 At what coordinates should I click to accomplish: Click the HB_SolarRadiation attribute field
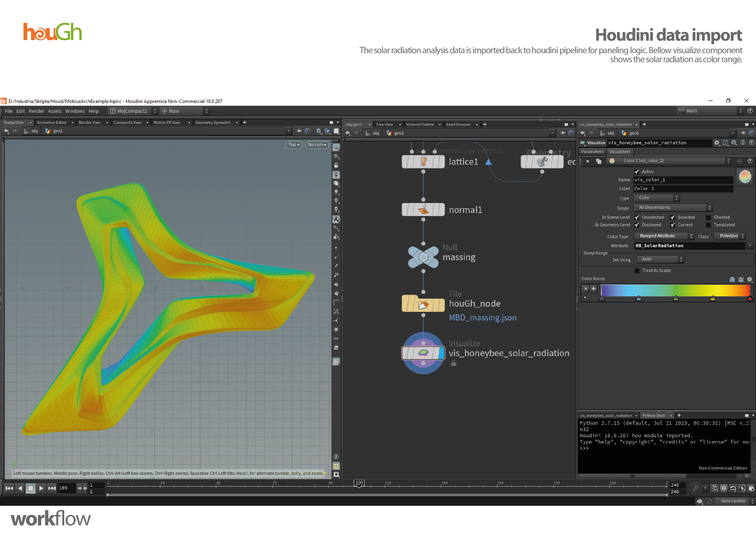click(689, 245)
